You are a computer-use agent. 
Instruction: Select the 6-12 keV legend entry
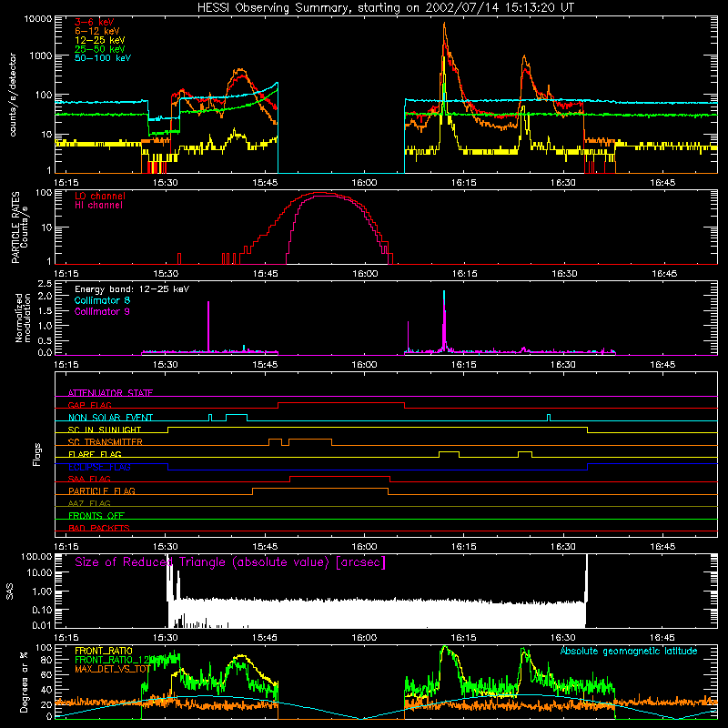(97, 31)
